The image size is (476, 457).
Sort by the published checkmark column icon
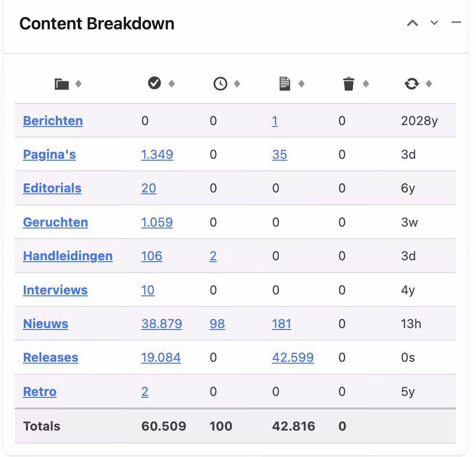coord(154,83)
